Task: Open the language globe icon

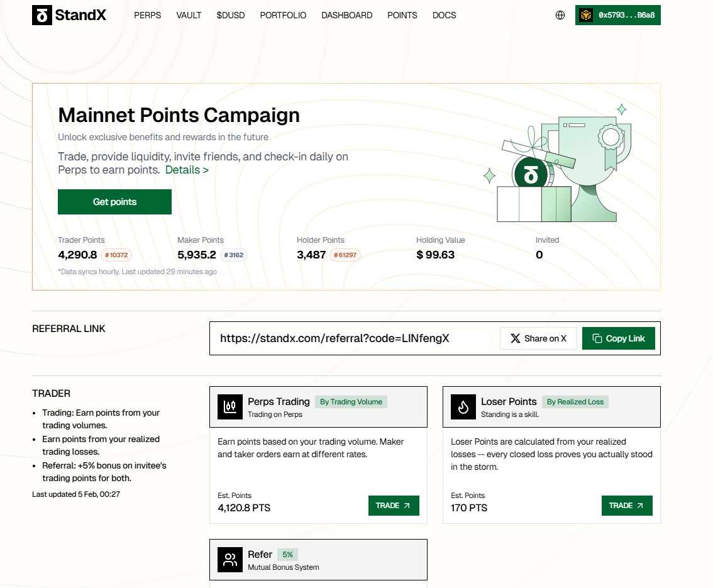Action: pyautogui.click(x=560, y=15)
